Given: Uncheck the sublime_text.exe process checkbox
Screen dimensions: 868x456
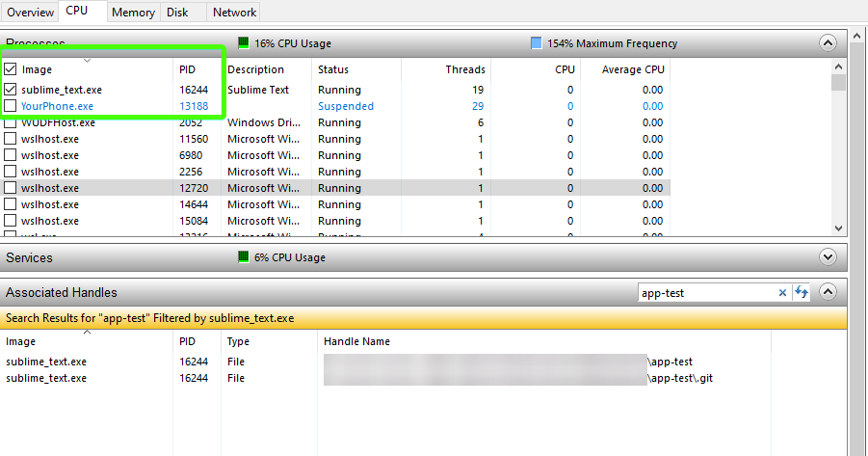Looking at the screenshot, I should 11,90.
